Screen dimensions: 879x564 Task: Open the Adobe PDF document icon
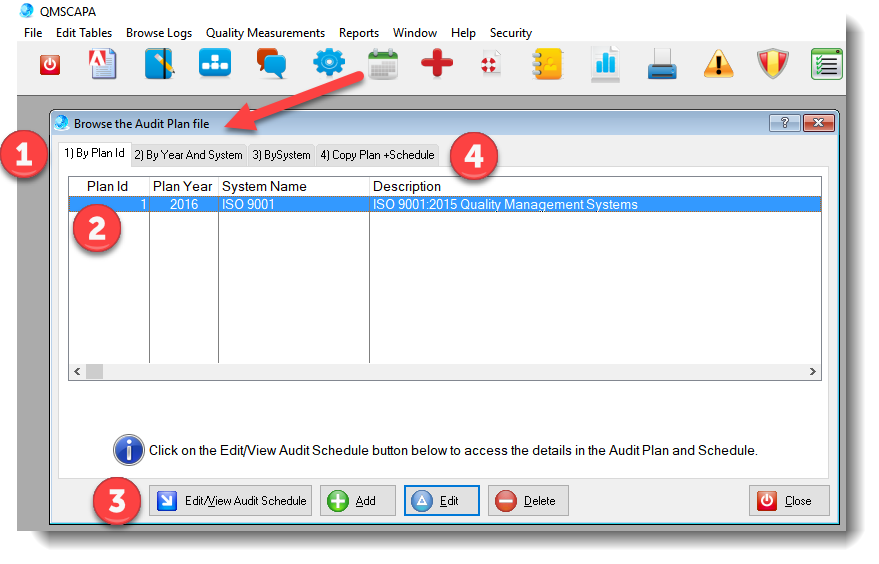[x=103, y=65]
